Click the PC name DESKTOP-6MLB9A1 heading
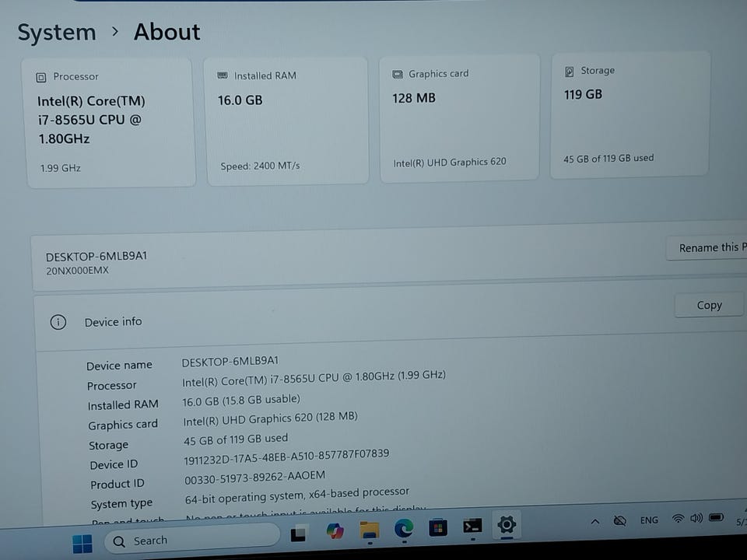The width and height of the screenshot is (747, 560). click(96, 257)
